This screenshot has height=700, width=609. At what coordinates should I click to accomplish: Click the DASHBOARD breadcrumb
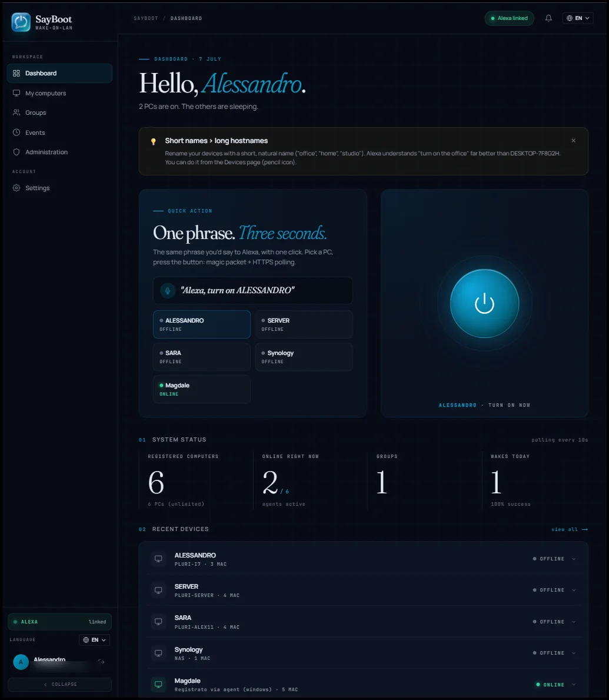(x=186, y=18)
